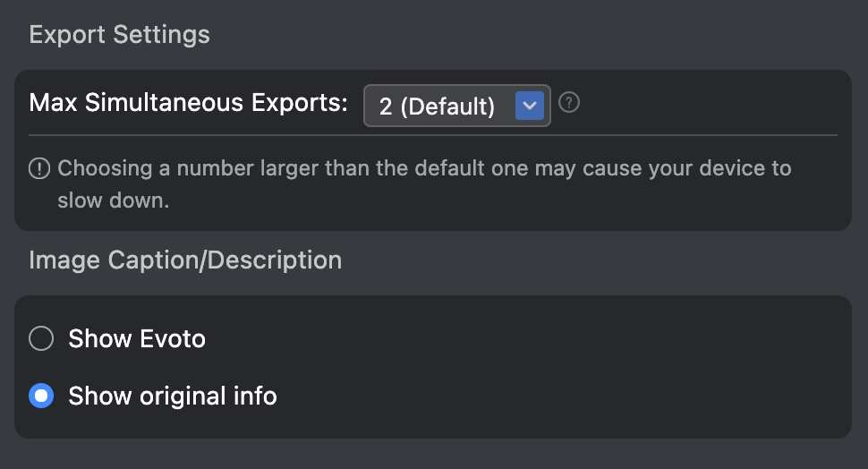Click the Max Simultaneous Exports label
This screenshot has height=469, width=868.
[188, 103]
